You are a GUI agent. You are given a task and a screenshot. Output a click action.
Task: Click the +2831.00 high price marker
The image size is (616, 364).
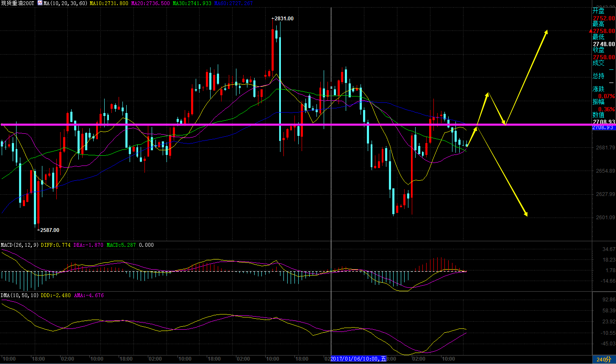click(283, 19)
